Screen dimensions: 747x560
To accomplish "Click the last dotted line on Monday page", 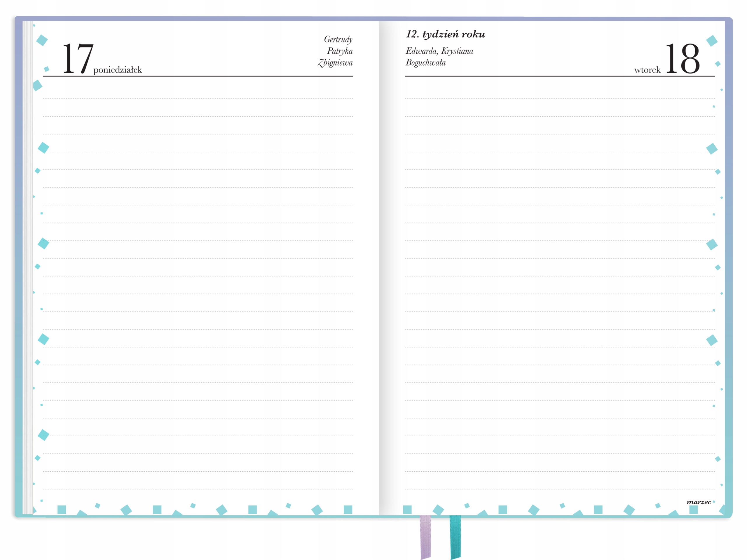I will click(198, 489).
